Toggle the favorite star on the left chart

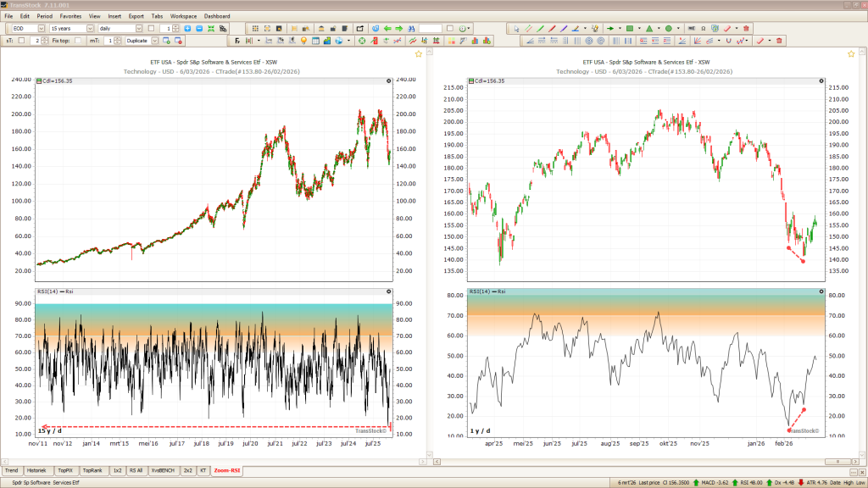pyautogui.click(x=418, y=53)
